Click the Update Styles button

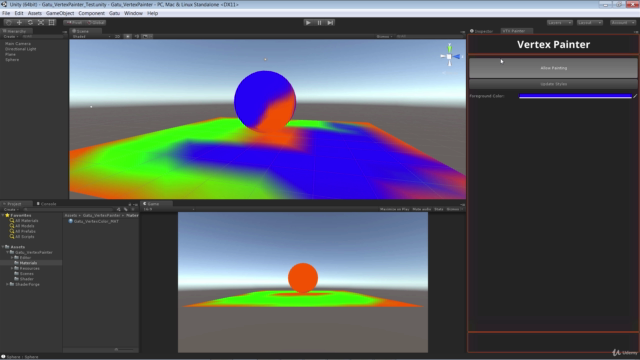[x=553, y=84]
